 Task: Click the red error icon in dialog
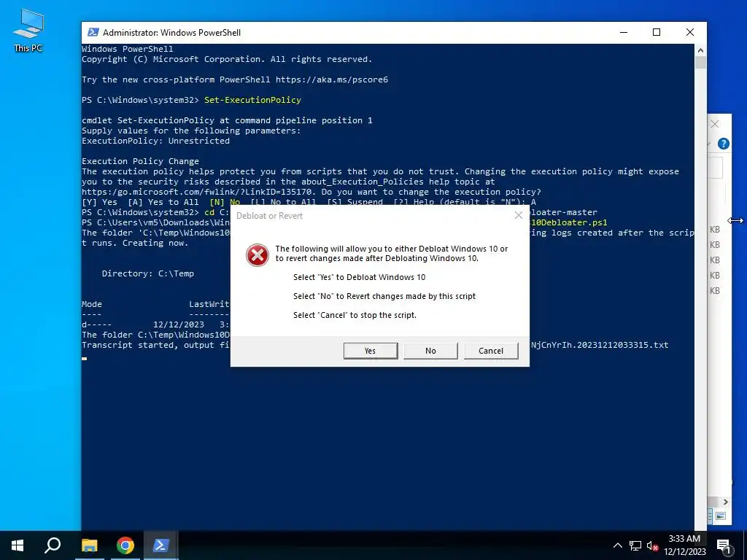(x=258, y=255)
